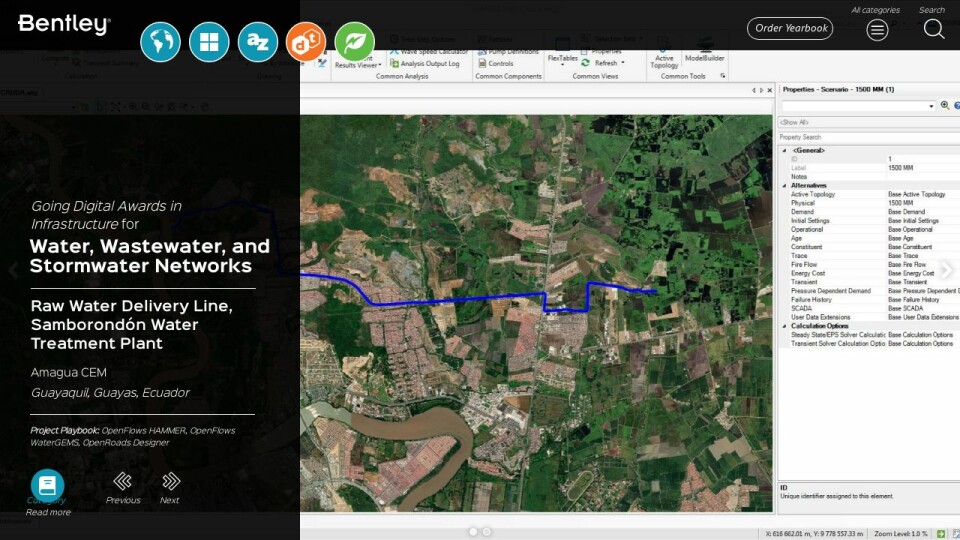Select the Energy Cost property row
Screen dimensions: 960x540
point(869,274)
